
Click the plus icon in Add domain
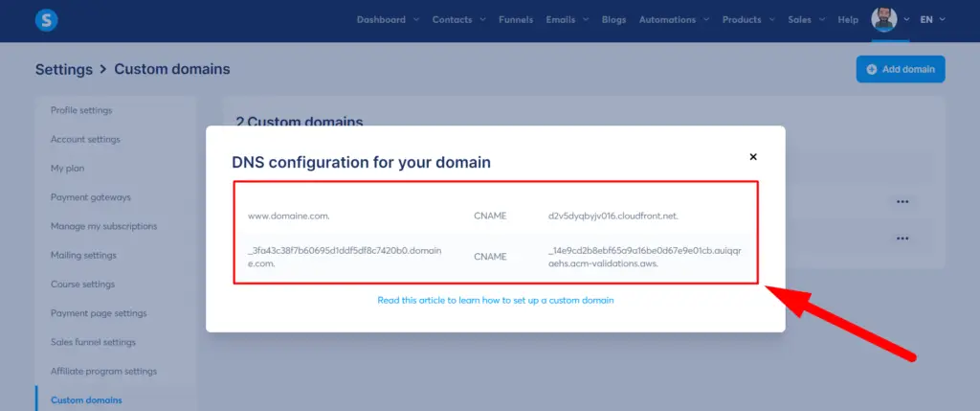click(872, 69)
